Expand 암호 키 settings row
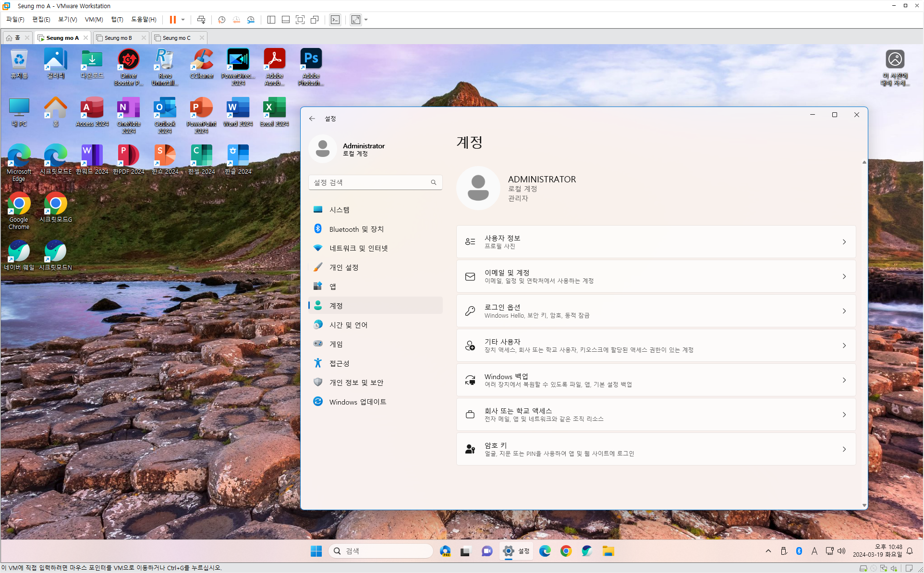Image resolution: width=924 pixels, height=573 pixels. (x=656, y=449)
